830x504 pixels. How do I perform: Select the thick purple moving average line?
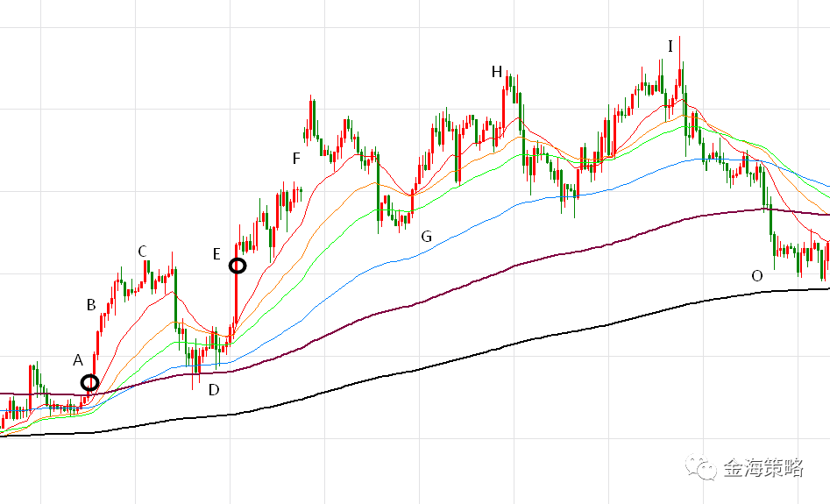point(526,261)
